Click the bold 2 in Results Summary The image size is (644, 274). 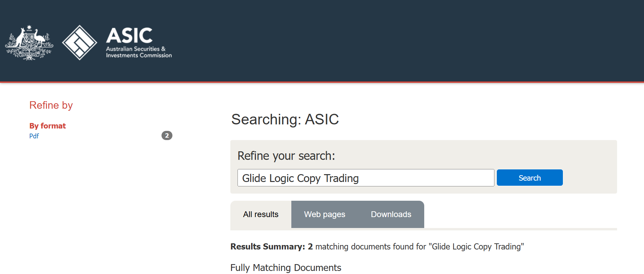coord(310,247)
